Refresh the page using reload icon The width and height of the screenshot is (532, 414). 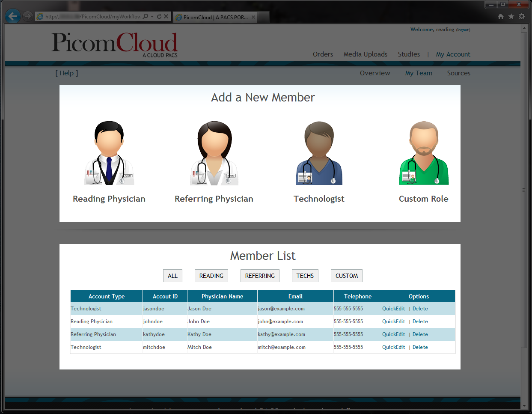pos(159,17)
